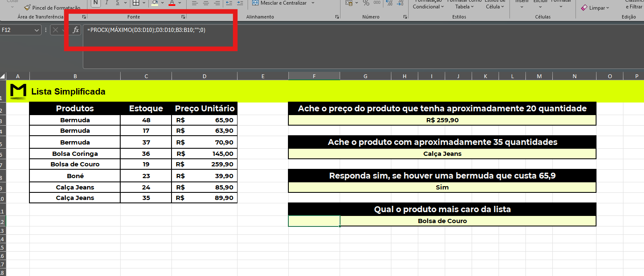Click the center alignment icon

coord(206,3)
